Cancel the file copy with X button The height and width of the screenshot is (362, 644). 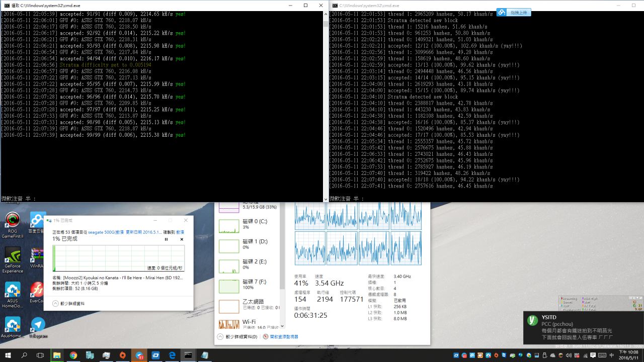pos(182,239)
